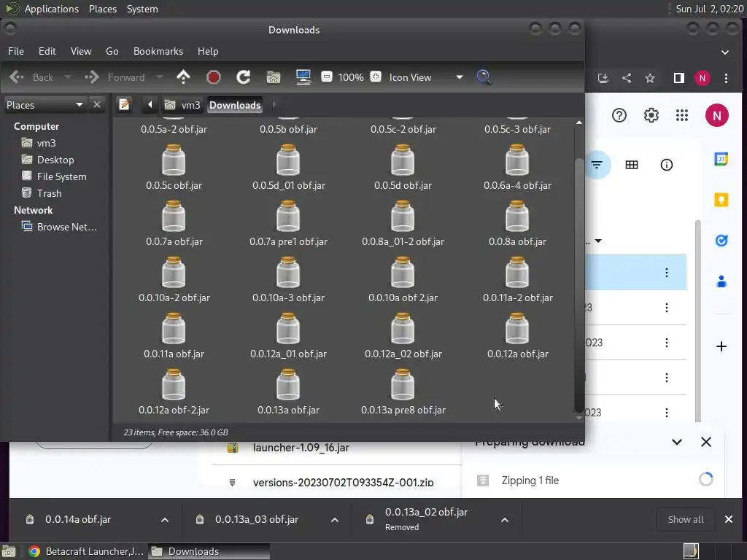Click file manager vertical scrollbar
Image resolution: width=747 pixels, height=560 pixels.
click(578, 286)
